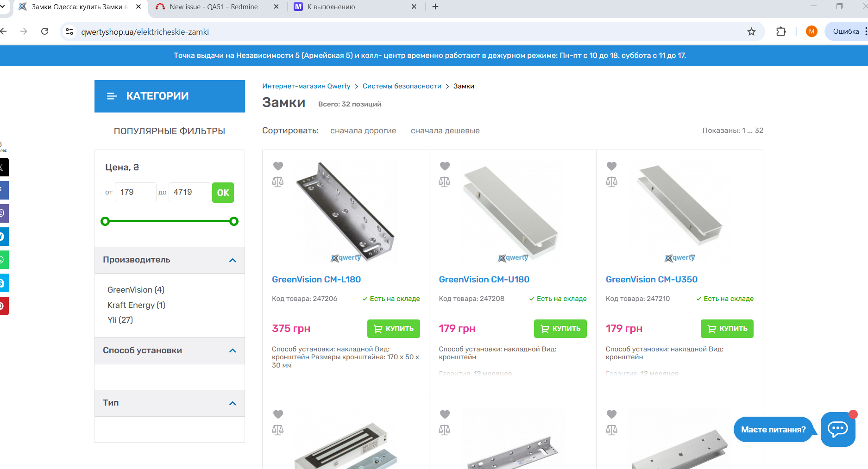Open the GreenVision CM-U350 product title
Viewport: 868px width, 469px height.
652,280
